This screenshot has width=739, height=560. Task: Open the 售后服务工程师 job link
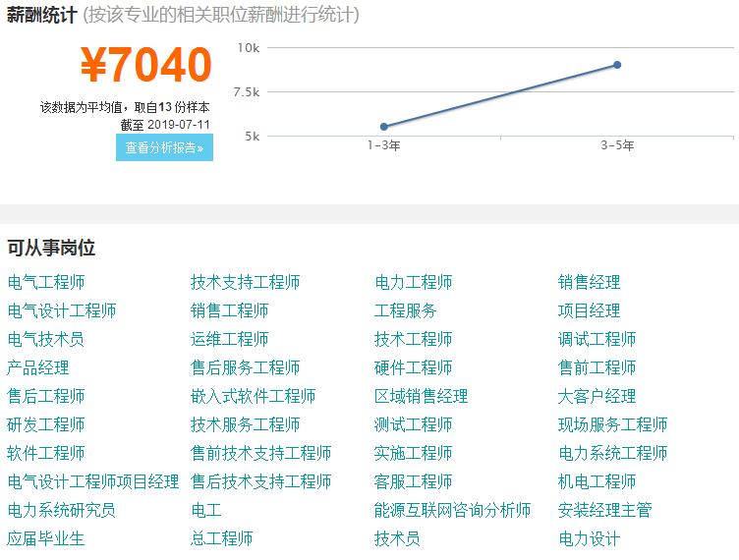(x=245, y=367)
